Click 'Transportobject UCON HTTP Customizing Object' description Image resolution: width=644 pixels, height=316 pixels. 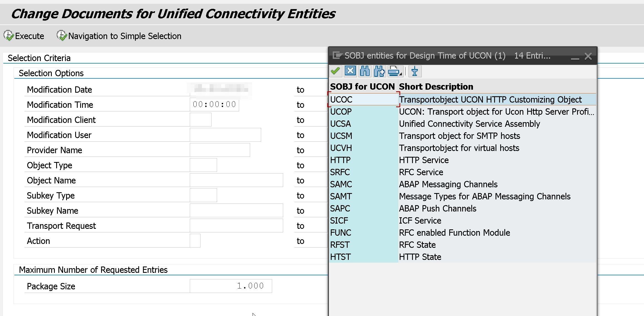(x=490, y=100)
